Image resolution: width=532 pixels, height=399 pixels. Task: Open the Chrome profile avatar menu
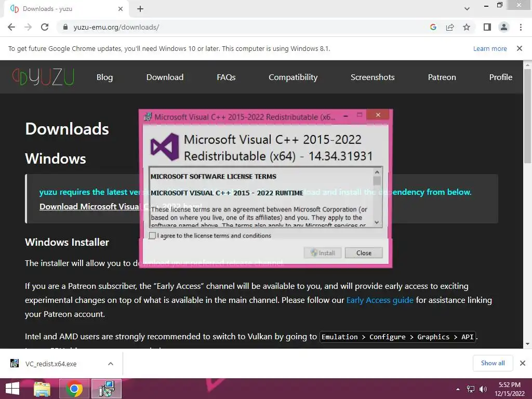tap(504, 27)
